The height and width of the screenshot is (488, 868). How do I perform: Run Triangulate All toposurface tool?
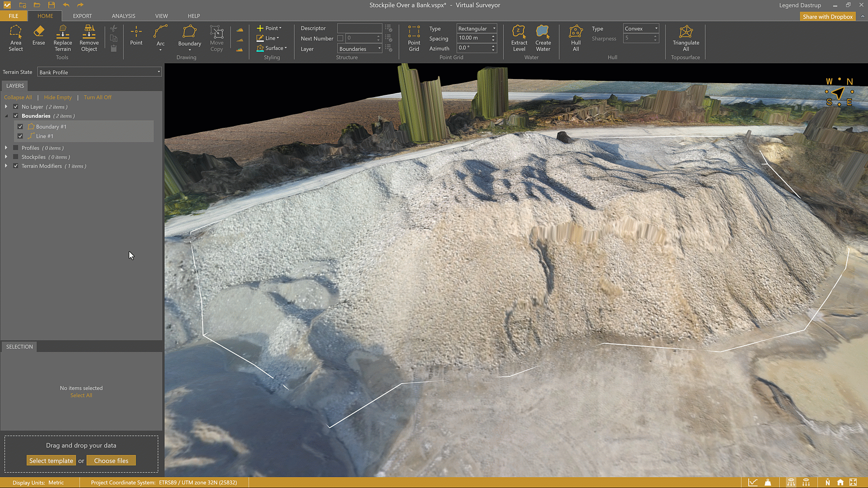(x=685, y=38)
